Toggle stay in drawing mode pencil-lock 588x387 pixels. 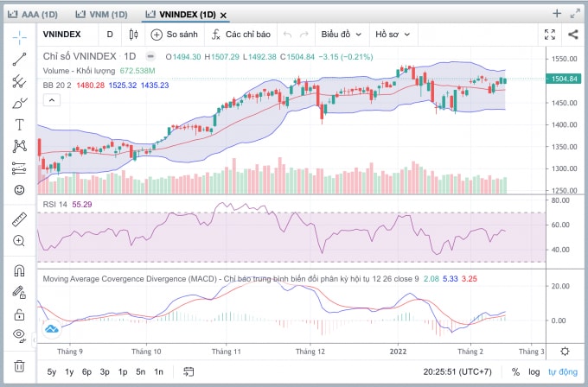(20, 292)
